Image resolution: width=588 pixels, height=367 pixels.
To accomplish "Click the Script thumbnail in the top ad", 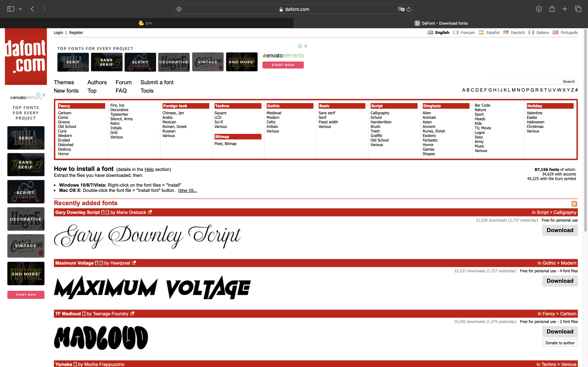I will (x=140, y=62).
